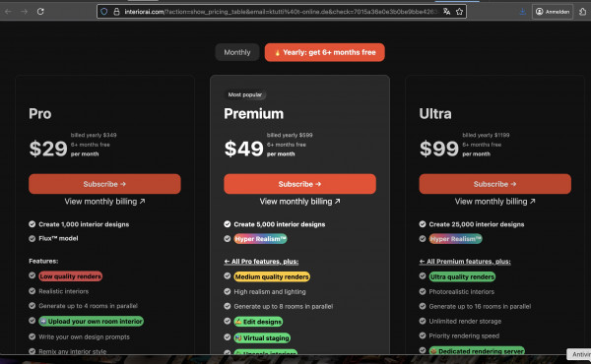Click the Anmelden account button

point(553,12)
